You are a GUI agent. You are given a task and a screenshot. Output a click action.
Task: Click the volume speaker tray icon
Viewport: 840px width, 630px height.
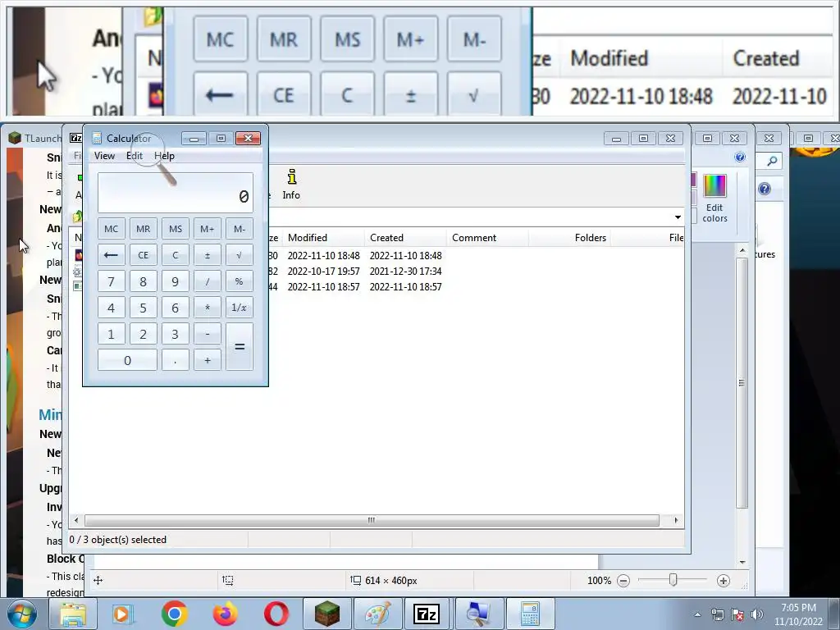click(756, 614)
